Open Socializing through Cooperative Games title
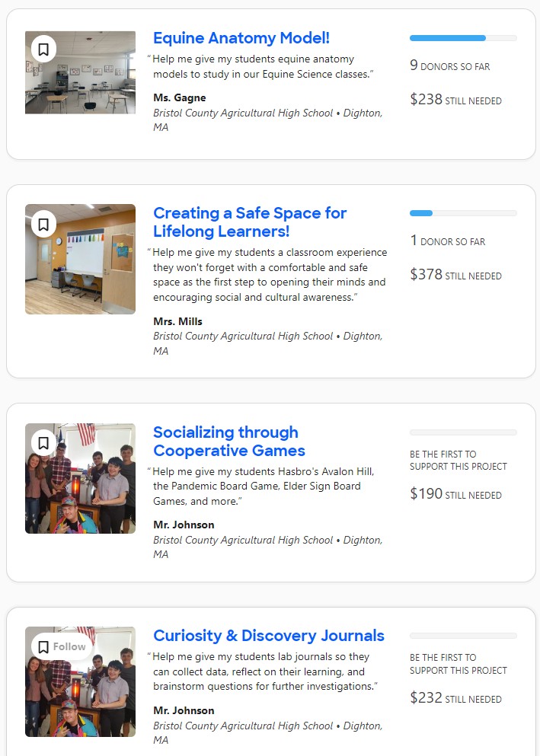 click(229, 441)
